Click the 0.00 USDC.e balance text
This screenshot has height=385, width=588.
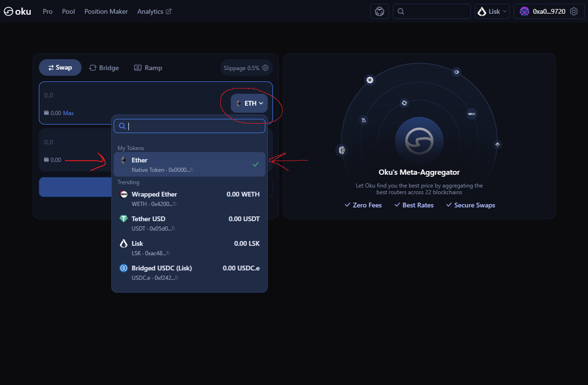241,268
